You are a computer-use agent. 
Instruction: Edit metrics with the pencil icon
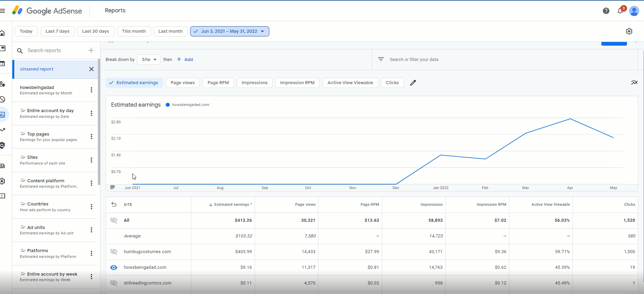413,83
